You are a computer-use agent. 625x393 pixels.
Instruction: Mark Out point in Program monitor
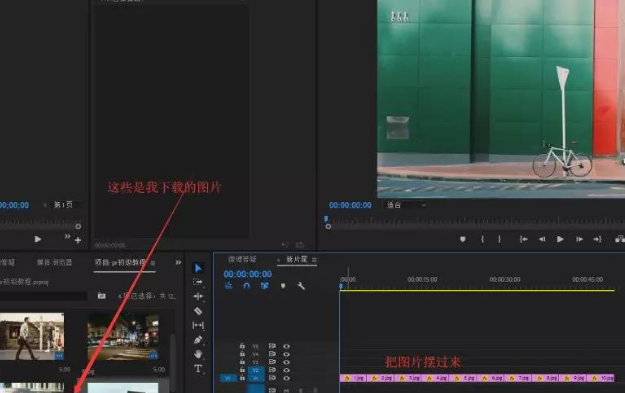tap(499, 239)
